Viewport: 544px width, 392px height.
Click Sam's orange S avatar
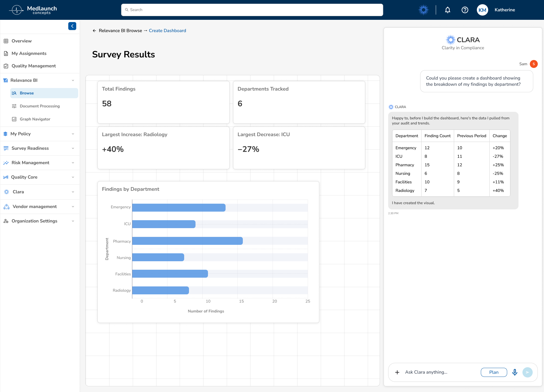pos(534,64)
